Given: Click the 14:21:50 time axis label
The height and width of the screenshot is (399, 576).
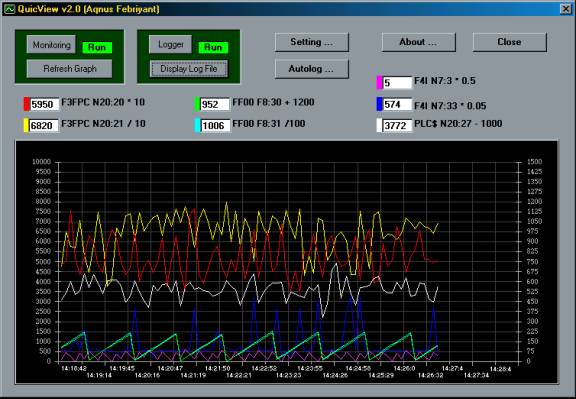Looking at the screenshot, I should click(x=217, y=369).
